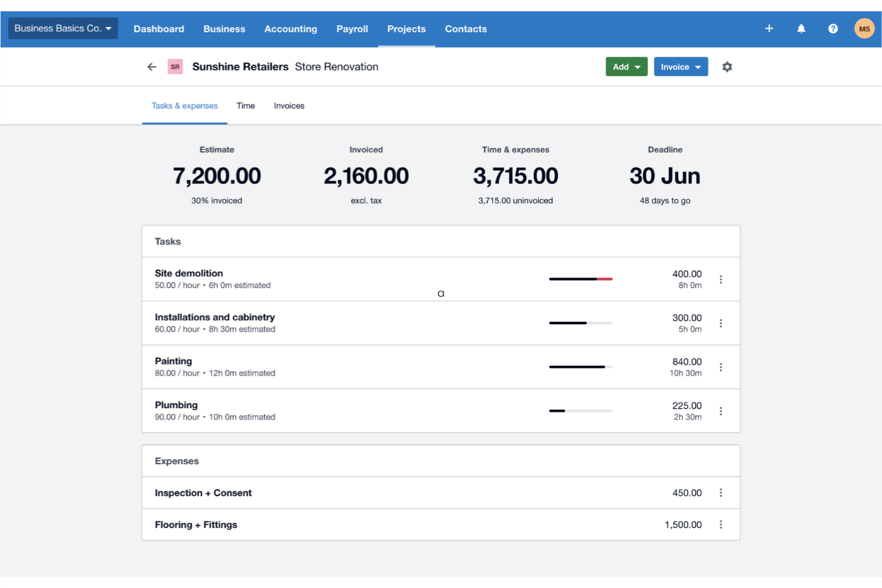This screenshot has width=882, height=588.
Task: Open the Business Basics Co. organisation dropdown
Action: [63, 28]
